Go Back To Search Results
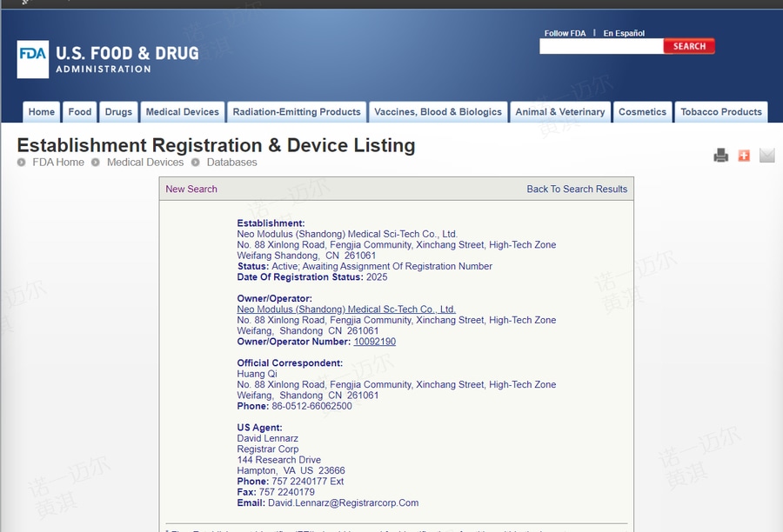 pyautogui.click(x=577, y=190)
